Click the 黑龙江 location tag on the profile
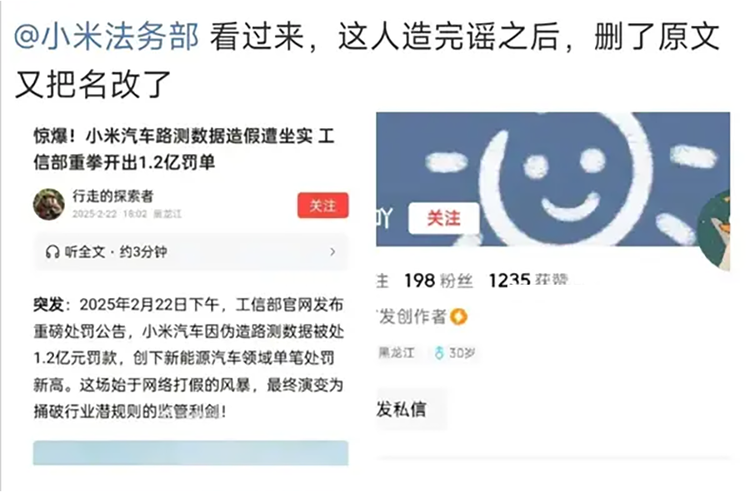 (x=397, y=353)
